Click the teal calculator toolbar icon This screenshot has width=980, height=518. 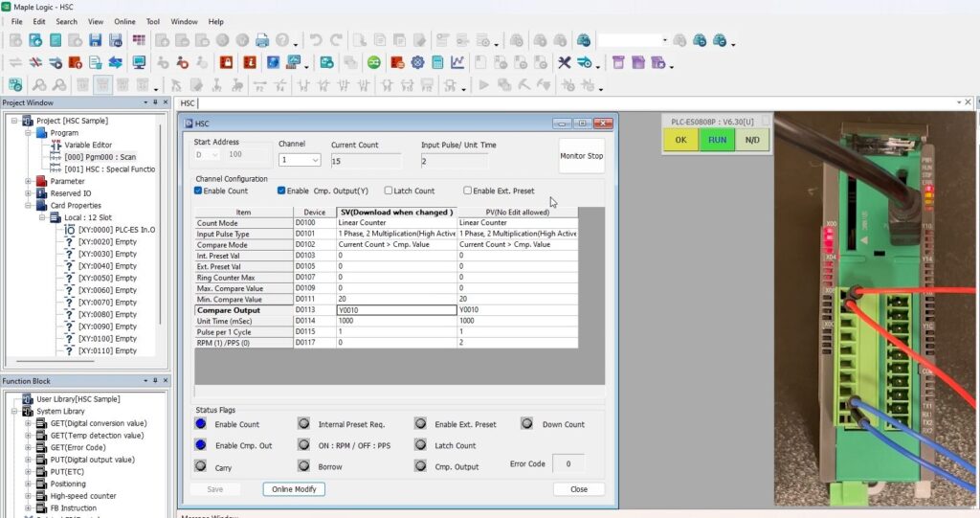pos(437,62)
